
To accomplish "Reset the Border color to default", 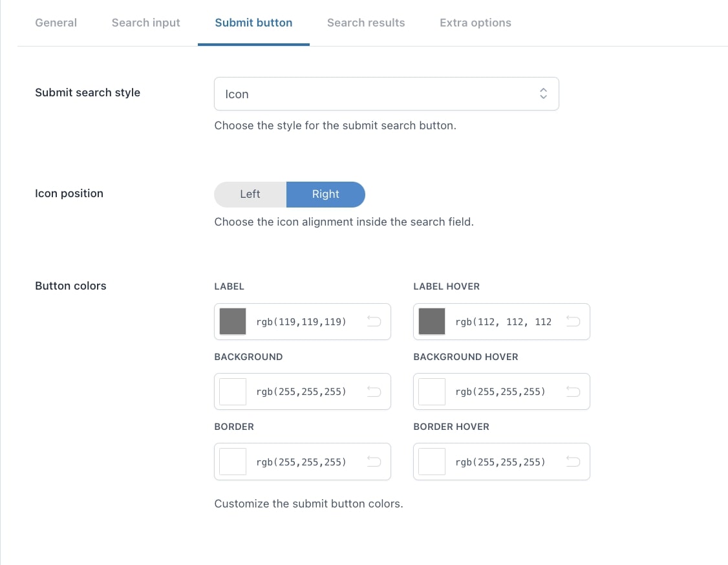I will [x=374, y=462].
